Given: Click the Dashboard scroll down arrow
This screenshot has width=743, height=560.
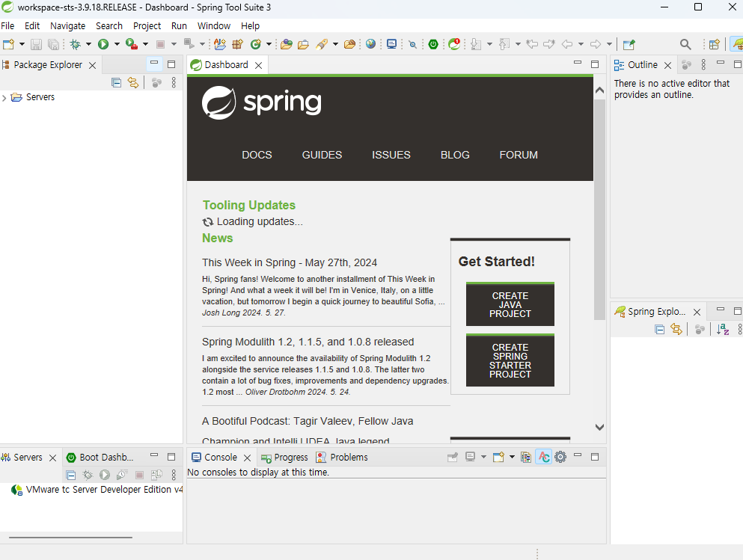Looking at the screenshot, I should coord(599,427).
